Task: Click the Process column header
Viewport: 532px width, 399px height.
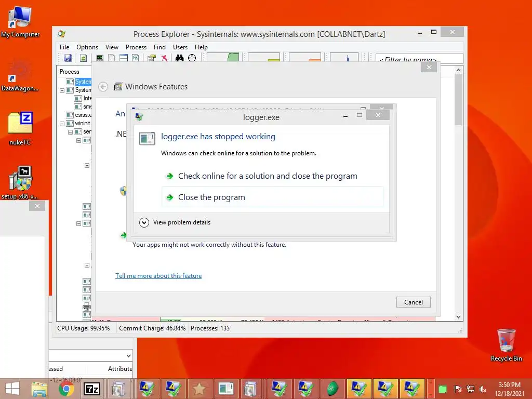Action: coord(74,72)
